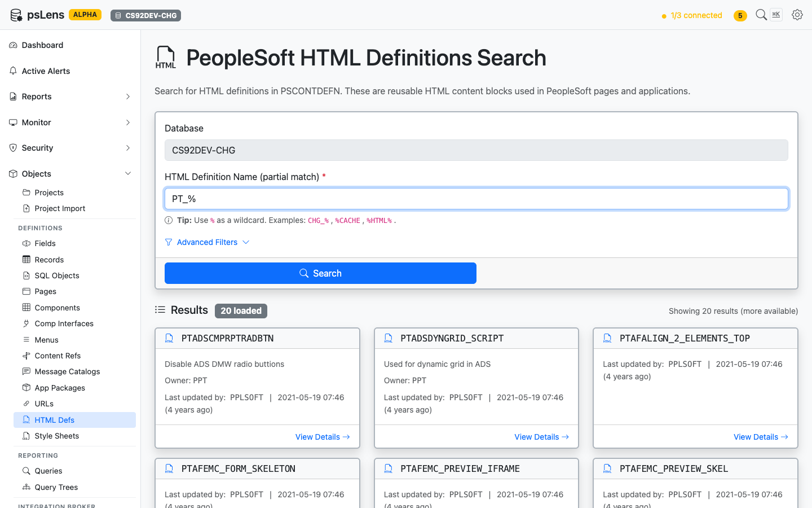Click the Projects folder icon
812x508 pixels.
(27, 192)
